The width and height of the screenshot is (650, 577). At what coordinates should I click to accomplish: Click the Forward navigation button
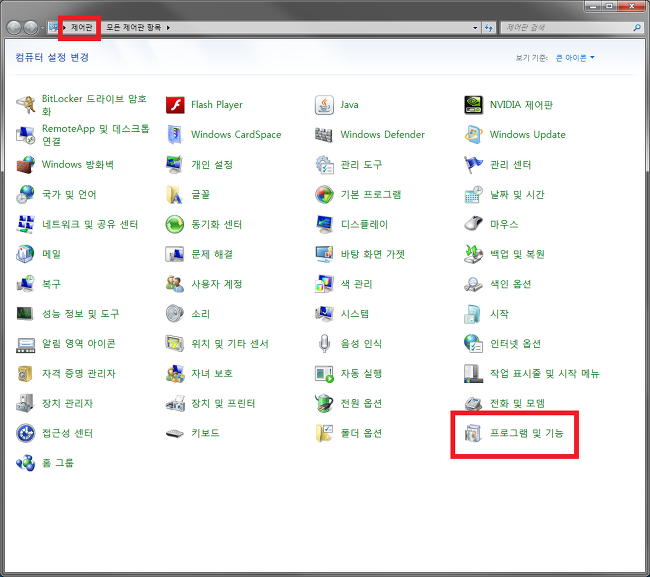(x=30, y=28)
